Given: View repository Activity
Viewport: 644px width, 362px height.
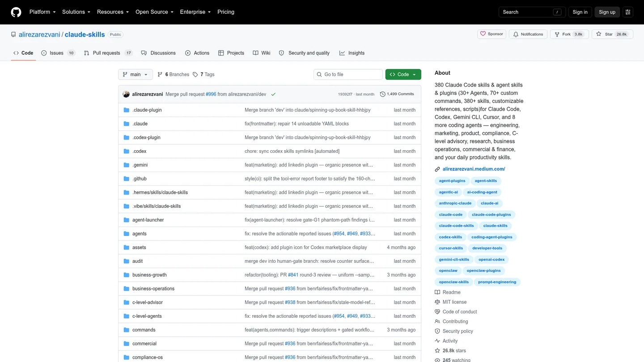Looking at the screenshot, I should [x=446, y=341].
